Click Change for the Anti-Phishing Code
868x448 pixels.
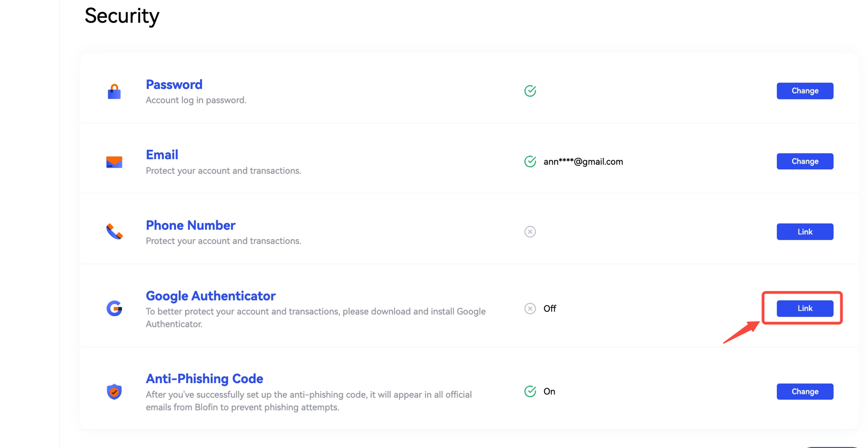coord(805,391)
